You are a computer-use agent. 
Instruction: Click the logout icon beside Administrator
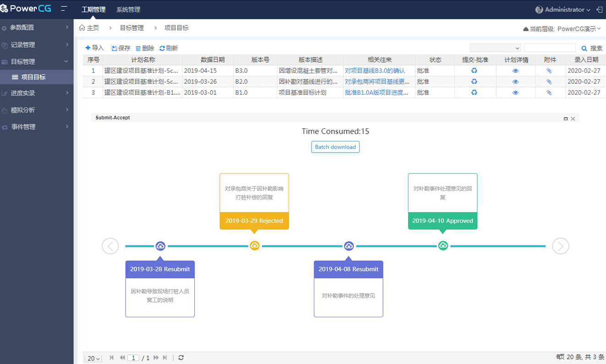click(x=599, y=10)
